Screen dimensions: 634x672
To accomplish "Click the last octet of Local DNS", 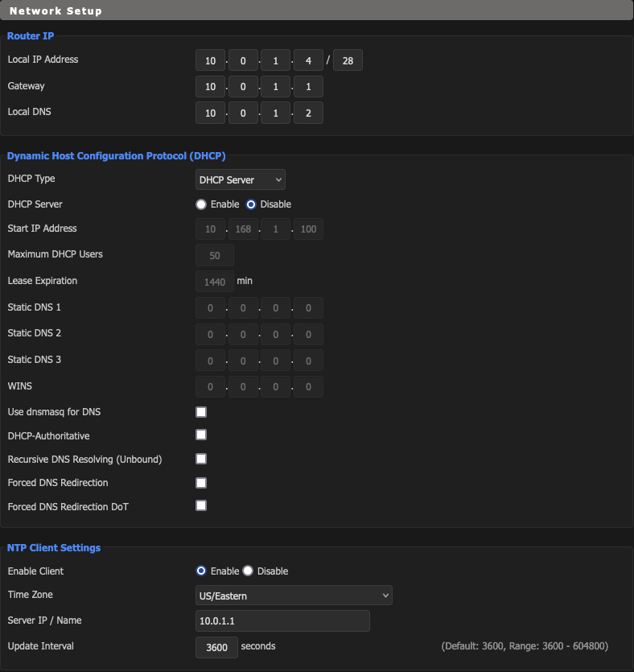I will 308,113.
